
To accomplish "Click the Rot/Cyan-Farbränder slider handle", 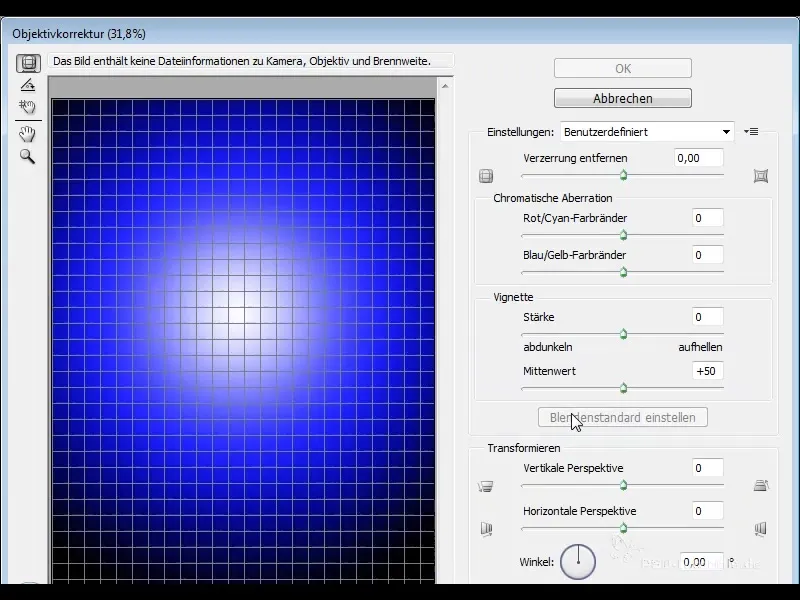I will click(x=623, y=235).
